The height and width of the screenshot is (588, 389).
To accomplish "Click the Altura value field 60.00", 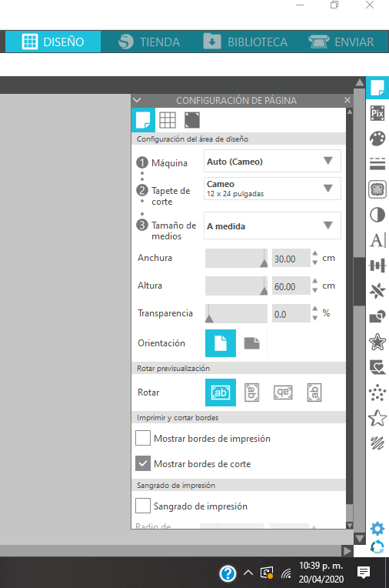I will [291, 286].
